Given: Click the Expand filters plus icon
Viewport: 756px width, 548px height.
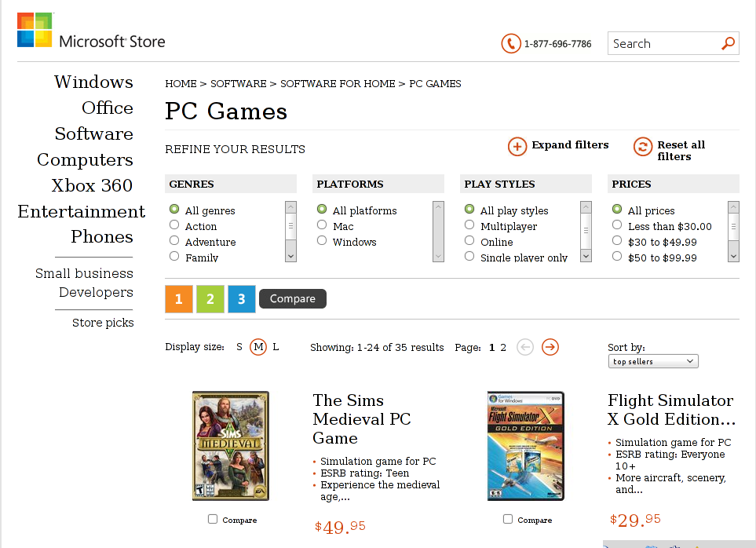Looking at the screenshot, I should pyautogui.click(x=517, y=146).
